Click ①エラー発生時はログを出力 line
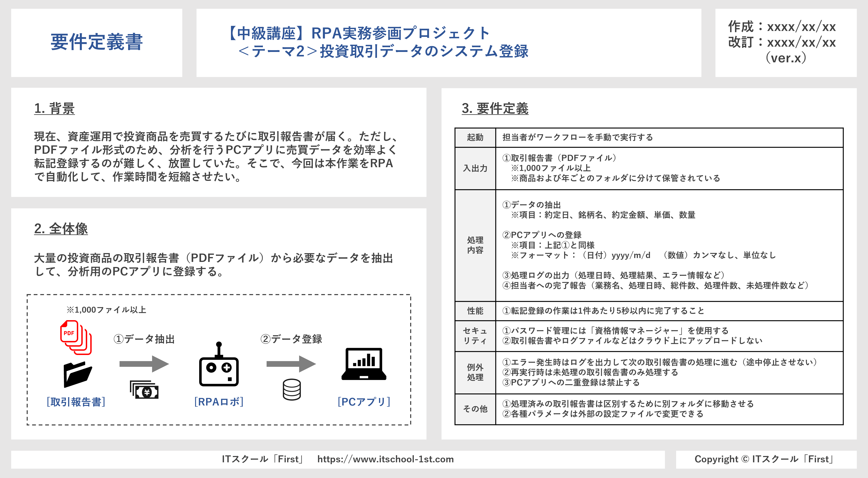Viewport: 868px width, 478px height. pos(660,362)
